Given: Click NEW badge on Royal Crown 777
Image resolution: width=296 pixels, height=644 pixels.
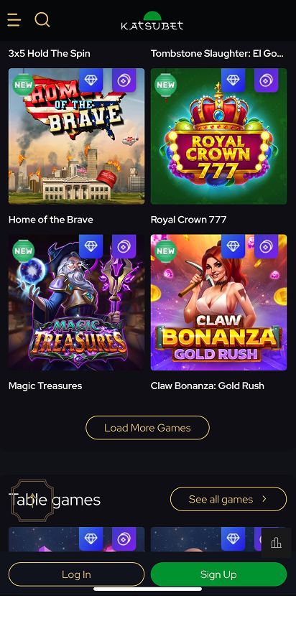Looking at the screenshot, I should pos(166,85).
